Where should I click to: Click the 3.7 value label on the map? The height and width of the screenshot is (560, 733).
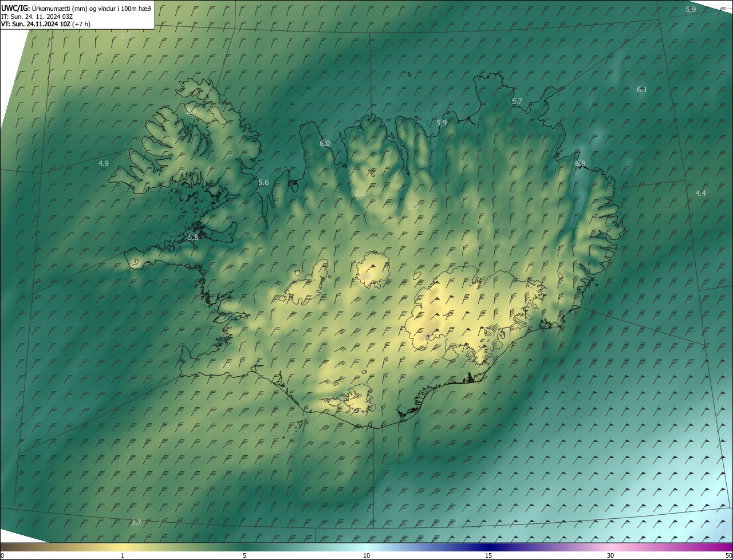pyautogui.click(x=136, y=522)
